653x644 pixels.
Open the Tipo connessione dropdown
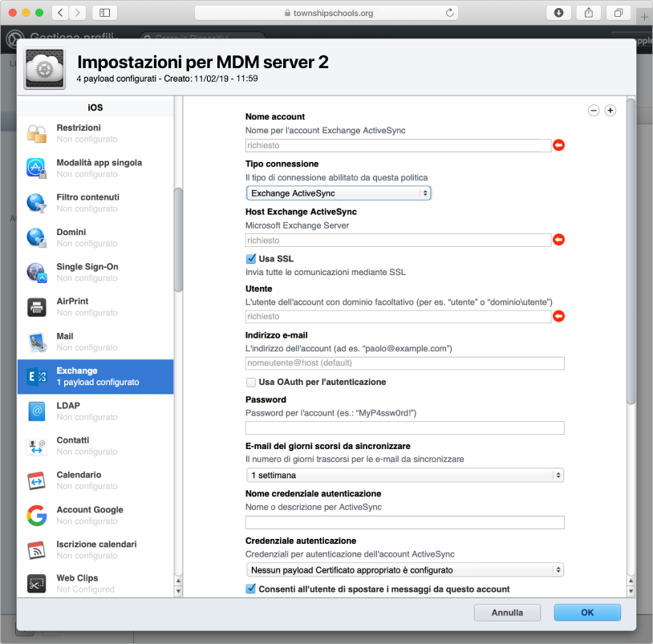click(x=338, y=192)
